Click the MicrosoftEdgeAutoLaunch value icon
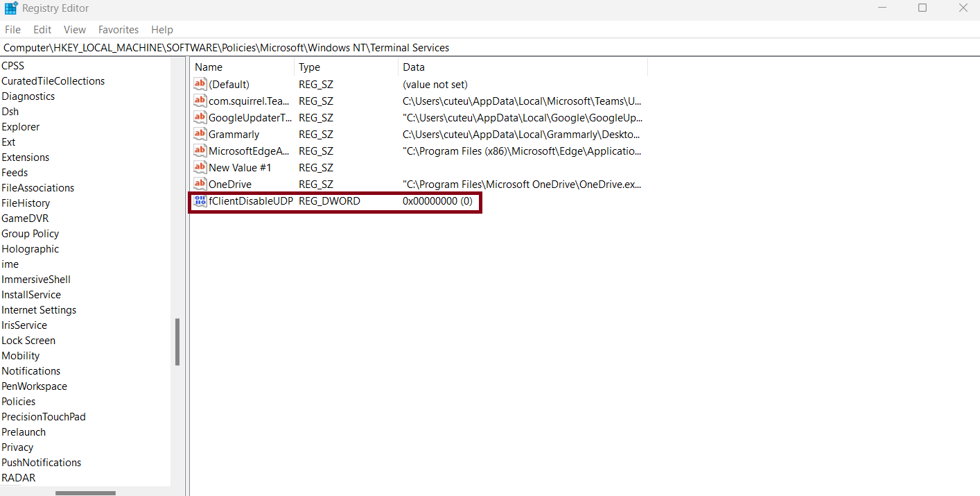Image resolution: width=980 pixels, height=496 pixels. pos(200,151)
